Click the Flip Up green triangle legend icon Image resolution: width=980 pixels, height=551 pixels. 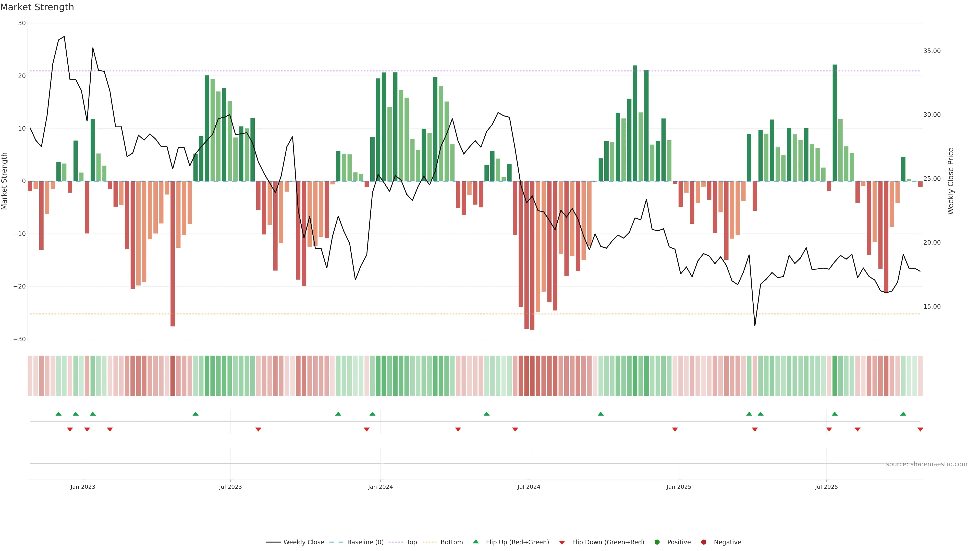pyautogui.click(x=475, y=542)
